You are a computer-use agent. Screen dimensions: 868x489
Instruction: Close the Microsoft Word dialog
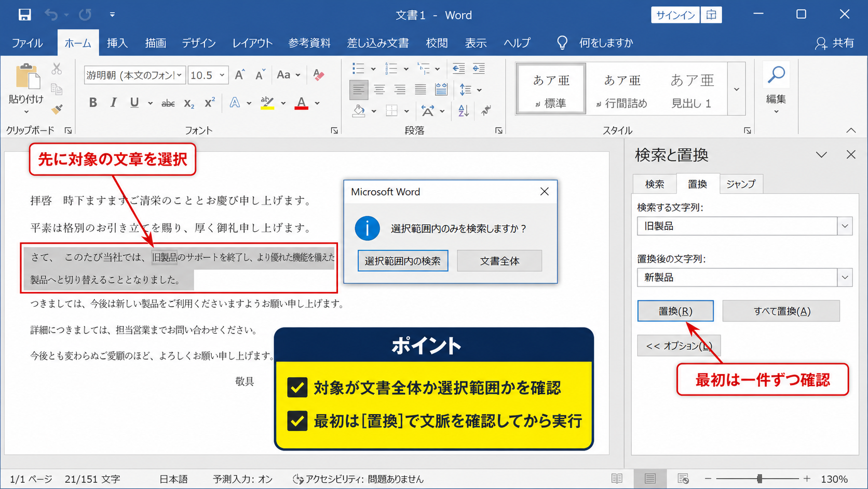tap(544, 191)
